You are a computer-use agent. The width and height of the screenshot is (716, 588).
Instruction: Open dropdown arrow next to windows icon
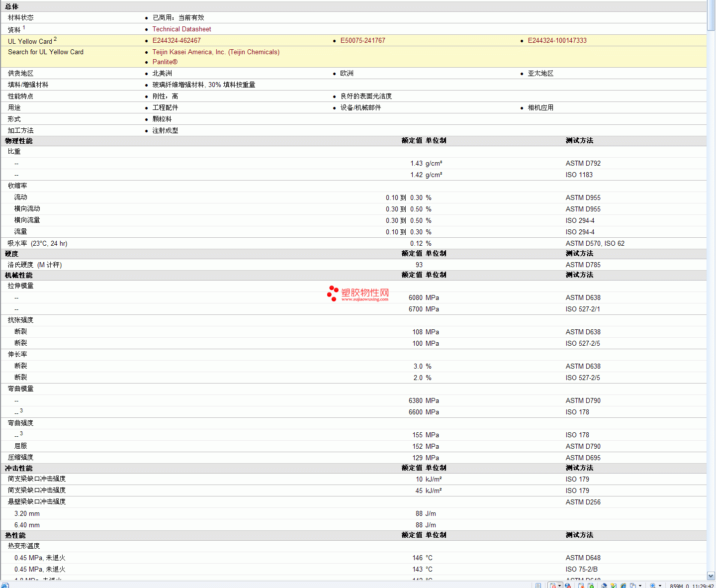(x=640, y=586)
